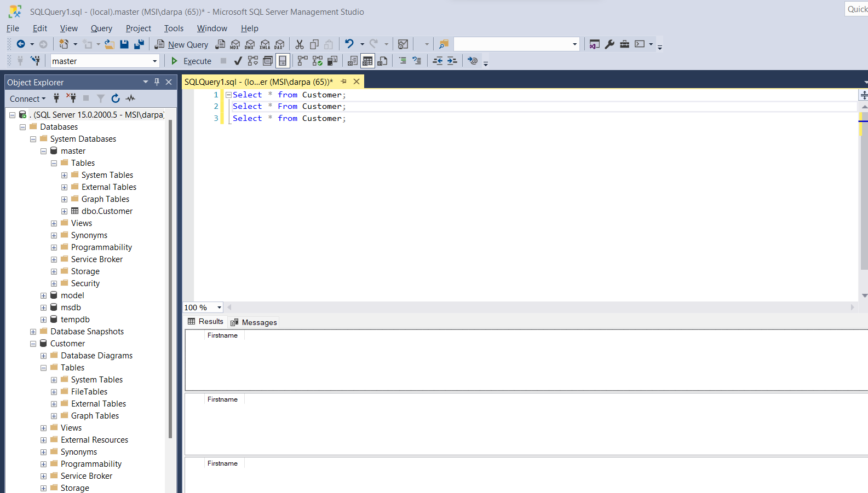Open the Activity Monitor toolbar icon
The image size is (868, 493).
click(403, 44)
